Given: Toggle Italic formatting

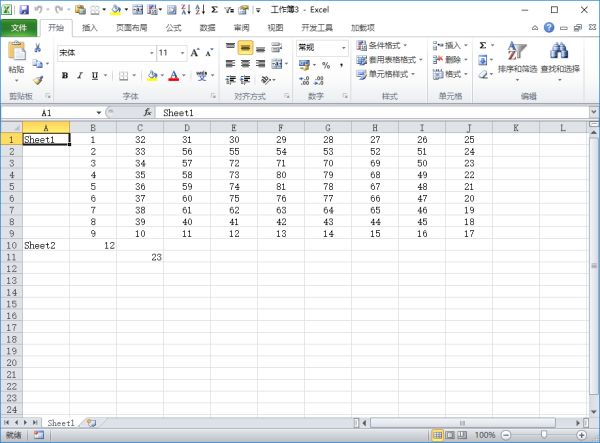Looking at the screenshot, I should click(80, 75).
